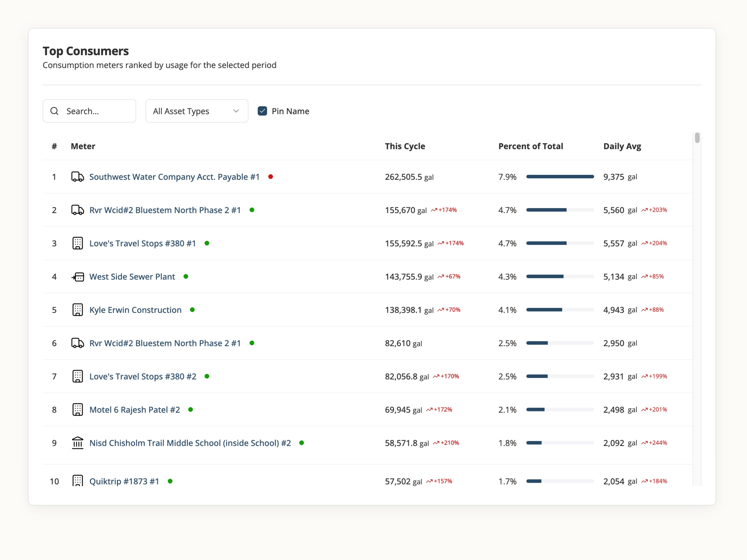Click the red status dot on Southwest Water Company
The height and width of the screenshot is (560, 747).
pos(271,177)
